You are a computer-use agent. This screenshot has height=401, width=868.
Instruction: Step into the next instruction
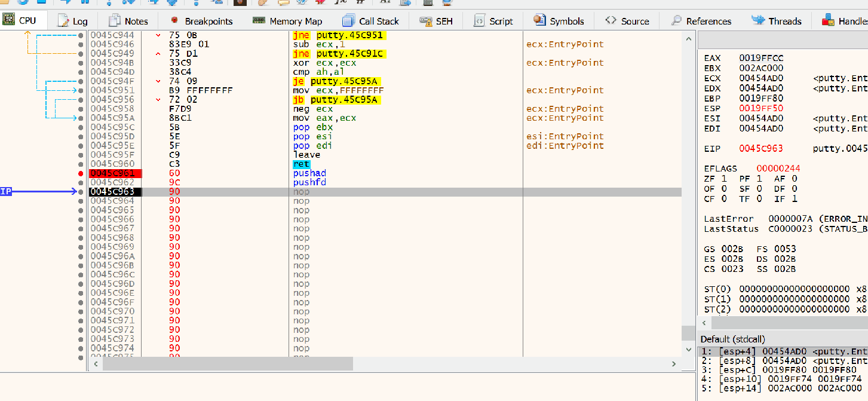[109, 4]
